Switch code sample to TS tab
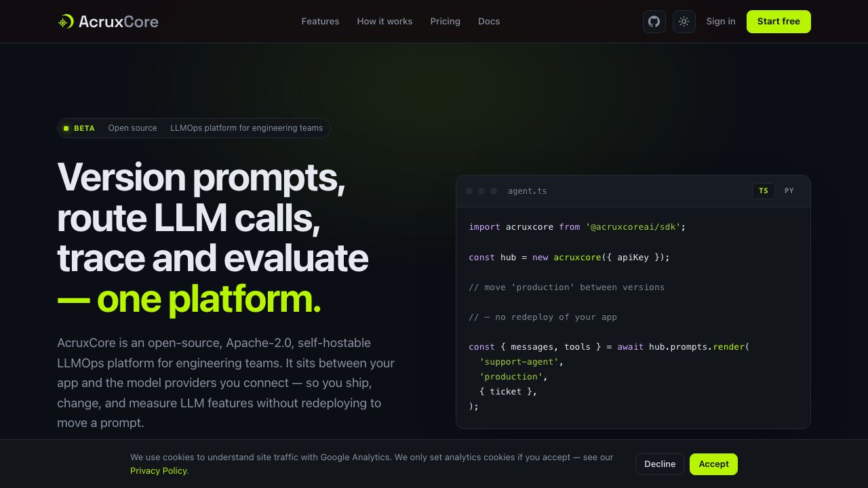This screenshot has width=868, height=488. (764, 191)
